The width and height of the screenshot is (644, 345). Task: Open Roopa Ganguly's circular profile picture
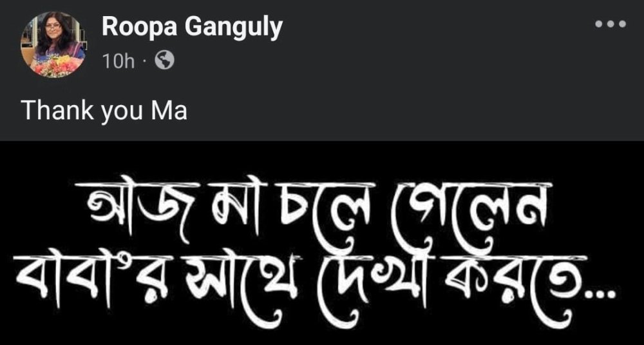pyautogui.click(x=53, y=45)
